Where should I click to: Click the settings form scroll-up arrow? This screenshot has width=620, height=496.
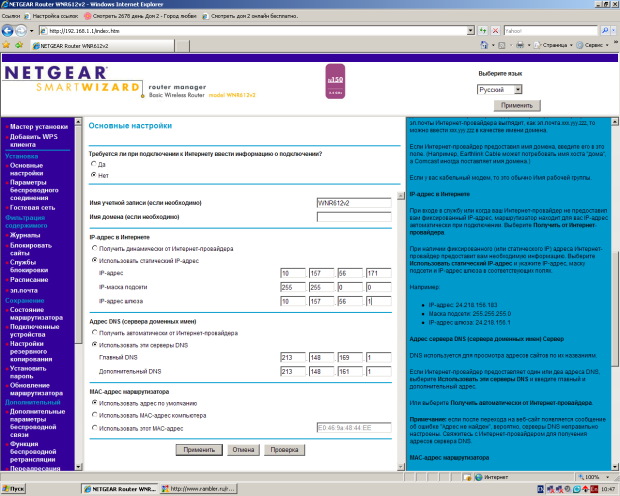401,196
